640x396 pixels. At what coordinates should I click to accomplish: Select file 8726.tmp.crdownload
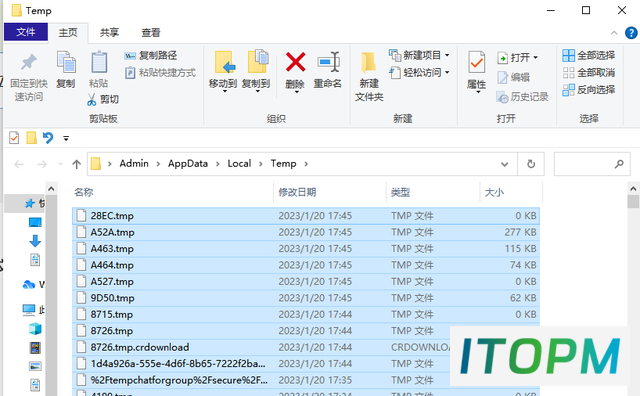coord(261,347)
